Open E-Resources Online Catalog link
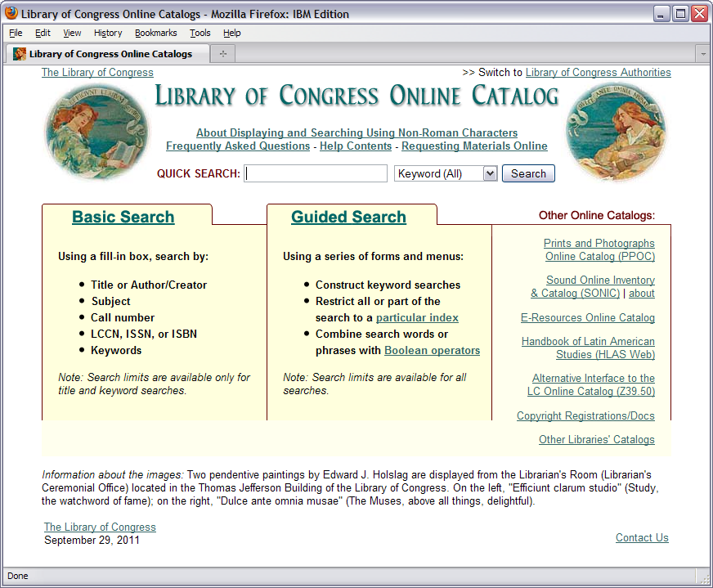The width and height of the screenshot is (713, 588). (588, 318)
